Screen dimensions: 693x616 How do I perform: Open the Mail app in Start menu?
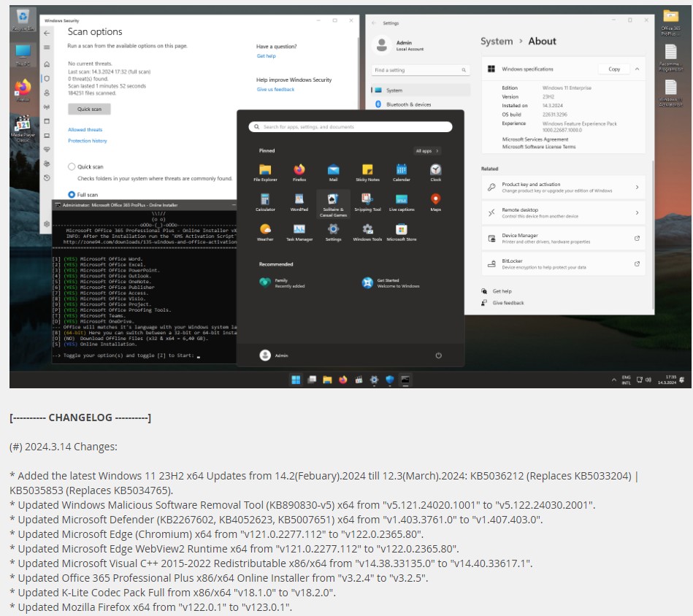(333, 173)
